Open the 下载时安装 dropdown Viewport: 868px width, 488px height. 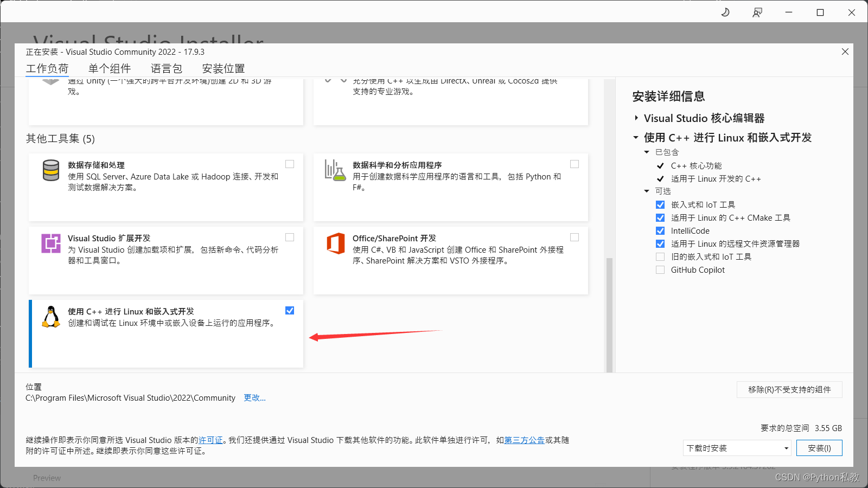coord(737,448)
